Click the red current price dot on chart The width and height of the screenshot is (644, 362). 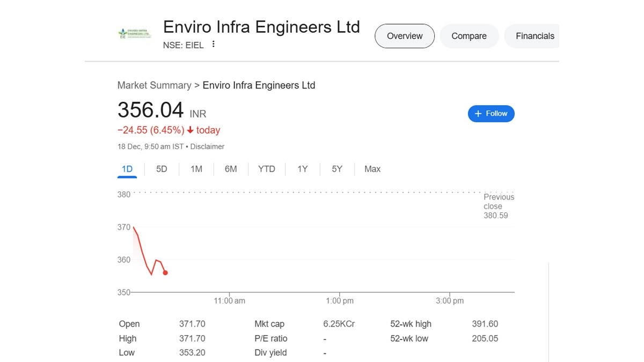(165, 273)
